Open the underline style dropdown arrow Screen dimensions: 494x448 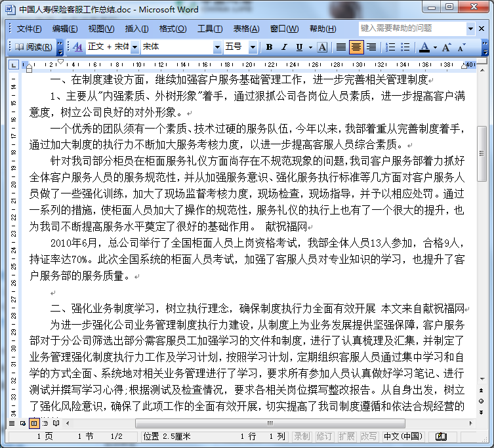coord(310,48)
